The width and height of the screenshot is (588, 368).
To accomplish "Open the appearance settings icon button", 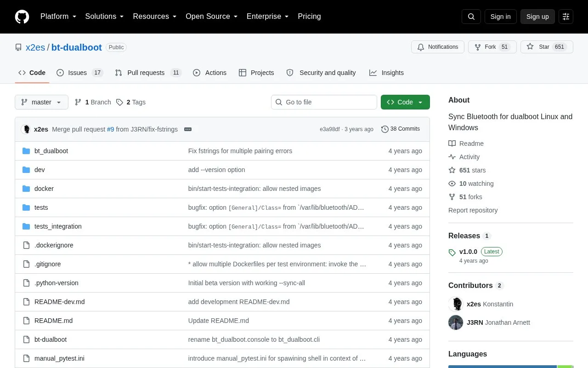I will pos(566,17).
